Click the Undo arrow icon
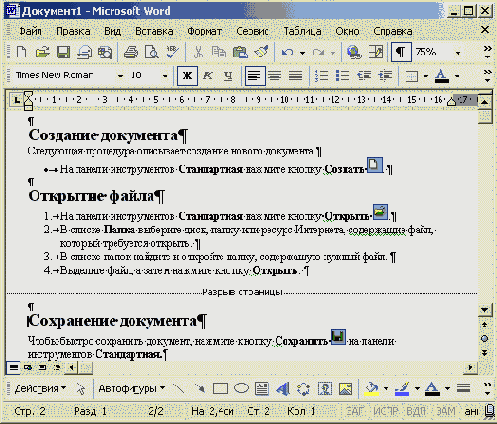The height and width of the screenshot is (424, 497). pyautogui.click(x=287, y=52)
